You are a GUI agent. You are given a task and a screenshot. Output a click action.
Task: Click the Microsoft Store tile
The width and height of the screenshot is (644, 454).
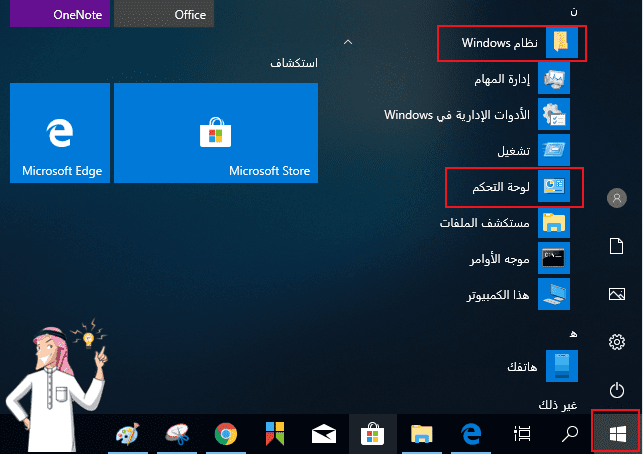click(216, 133)
